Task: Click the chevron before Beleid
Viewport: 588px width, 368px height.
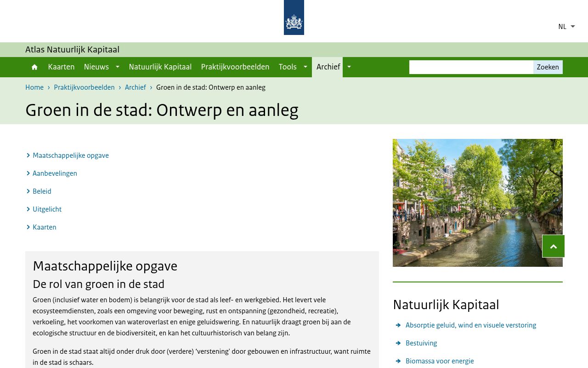Action: click(x=28, y=191)
